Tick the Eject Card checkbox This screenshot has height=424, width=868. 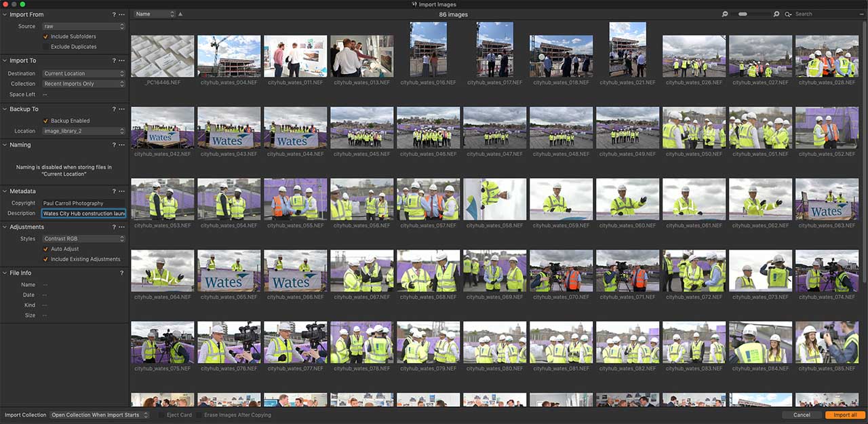coord(161,415)
